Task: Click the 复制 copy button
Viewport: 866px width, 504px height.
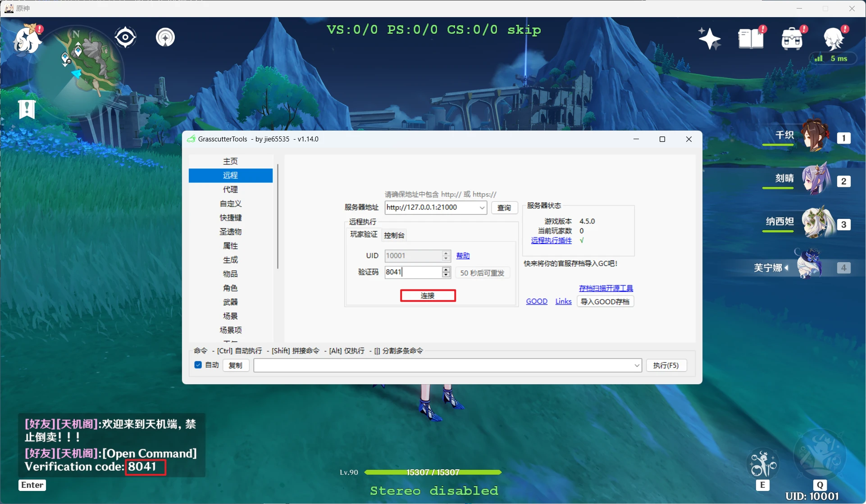Action: coord(236,365)
